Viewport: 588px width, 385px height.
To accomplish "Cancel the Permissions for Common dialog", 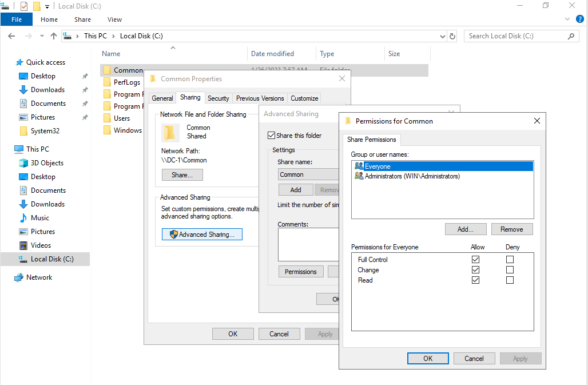I will click(x=474, y=358).
